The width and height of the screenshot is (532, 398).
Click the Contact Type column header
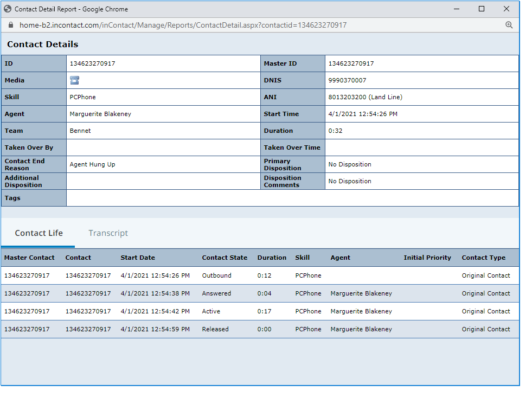tap(484, 258)
